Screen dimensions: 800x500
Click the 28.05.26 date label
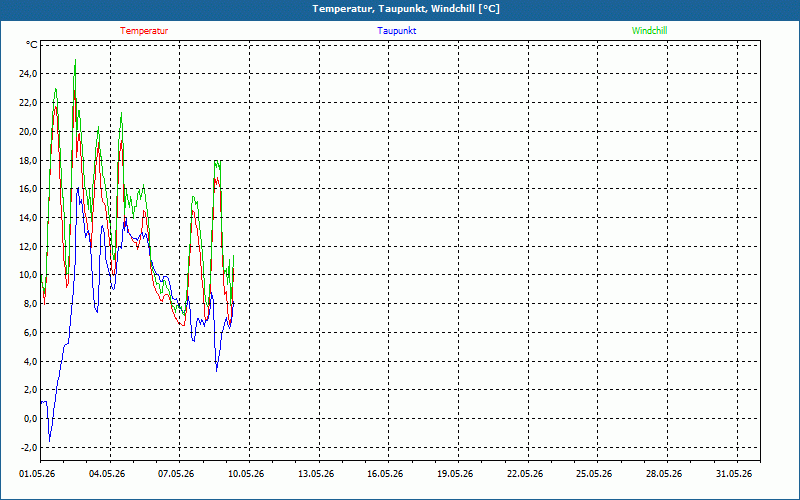tap(664, 474)
